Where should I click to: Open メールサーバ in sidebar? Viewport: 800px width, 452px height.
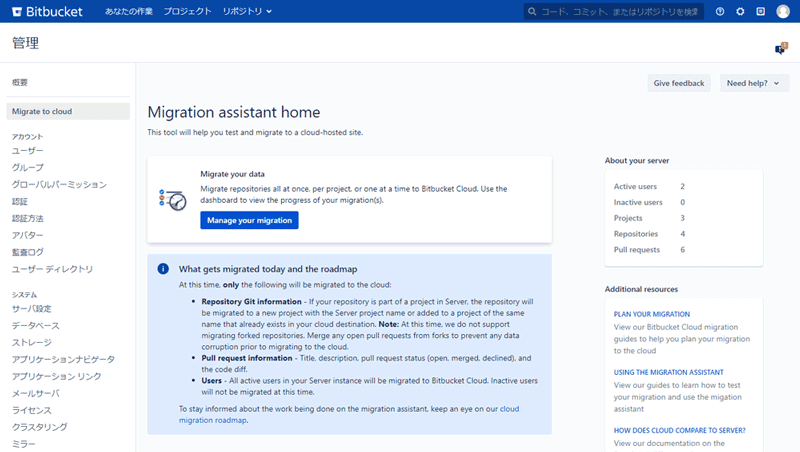[36, 393]
